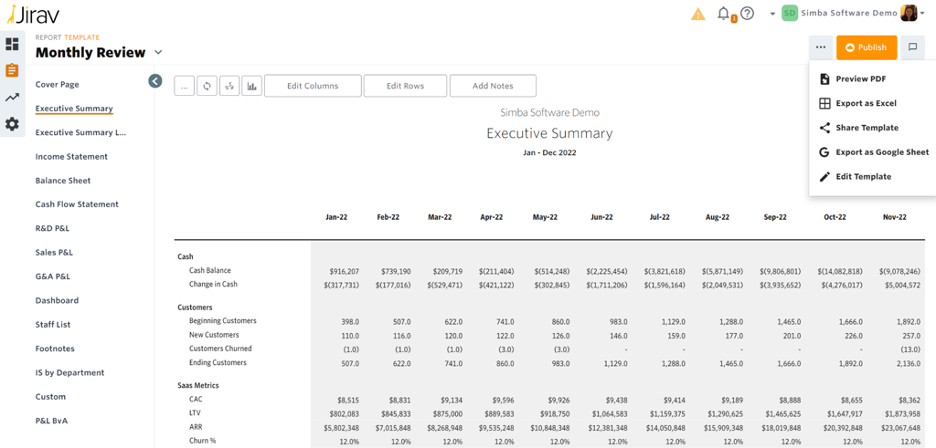This screenshot has width=936, height=448.
Task: Click the refresh icon in report toolbar
Action: [207, 86]
